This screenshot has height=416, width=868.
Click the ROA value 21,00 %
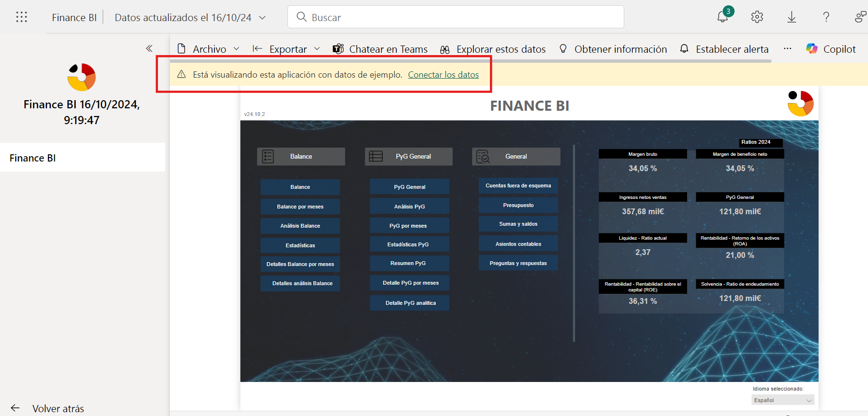click(x=740, y=255)
